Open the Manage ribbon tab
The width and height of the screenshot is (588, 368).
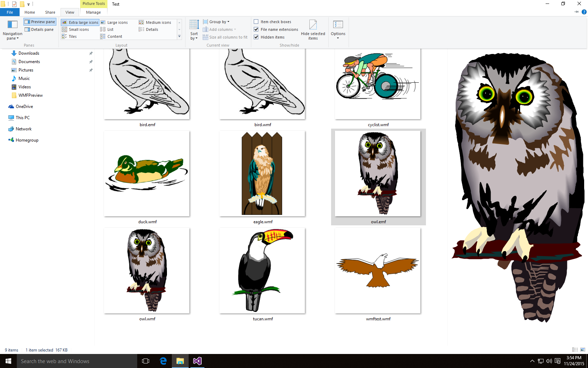click(x=93, y=12)
